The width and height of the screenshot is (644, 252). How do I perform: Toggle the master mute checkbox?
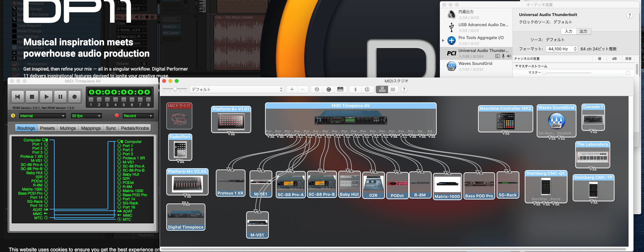tap(628, 73)
